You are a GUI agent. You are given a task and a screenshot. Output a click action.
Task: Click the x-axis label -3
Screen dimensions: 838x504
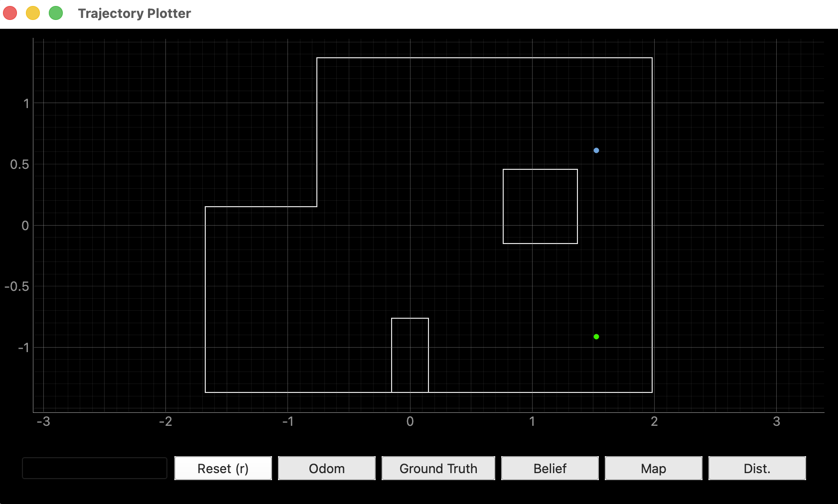coord(43,421)
